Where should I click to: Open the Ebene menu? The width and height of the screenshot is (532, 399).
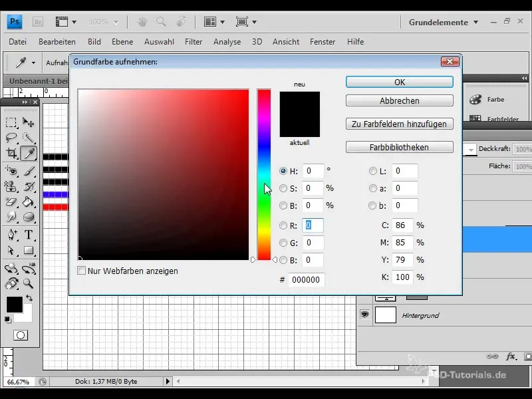tap(122, 42)
